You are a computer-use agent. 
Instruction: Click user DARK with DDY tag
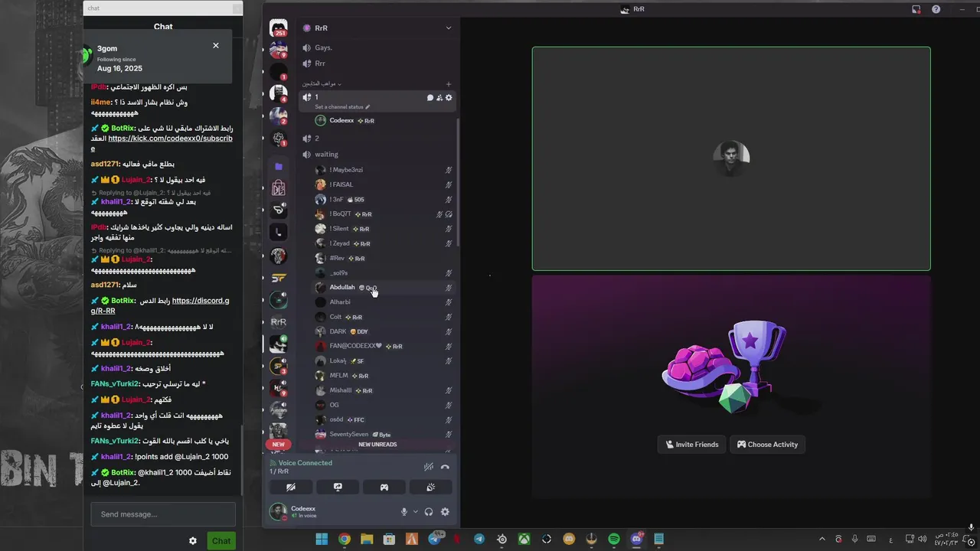coord(383,331)
